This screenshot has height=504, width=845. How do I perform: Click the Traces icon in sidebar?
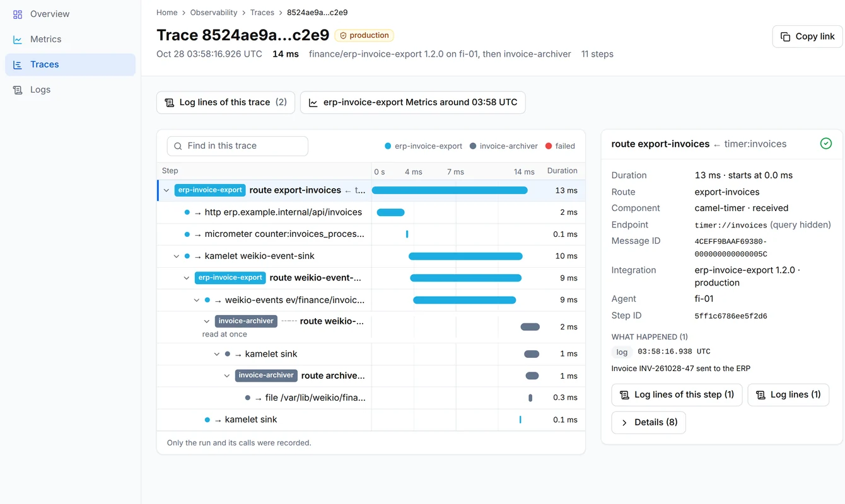pyautogui.click(x=18, y=64)
